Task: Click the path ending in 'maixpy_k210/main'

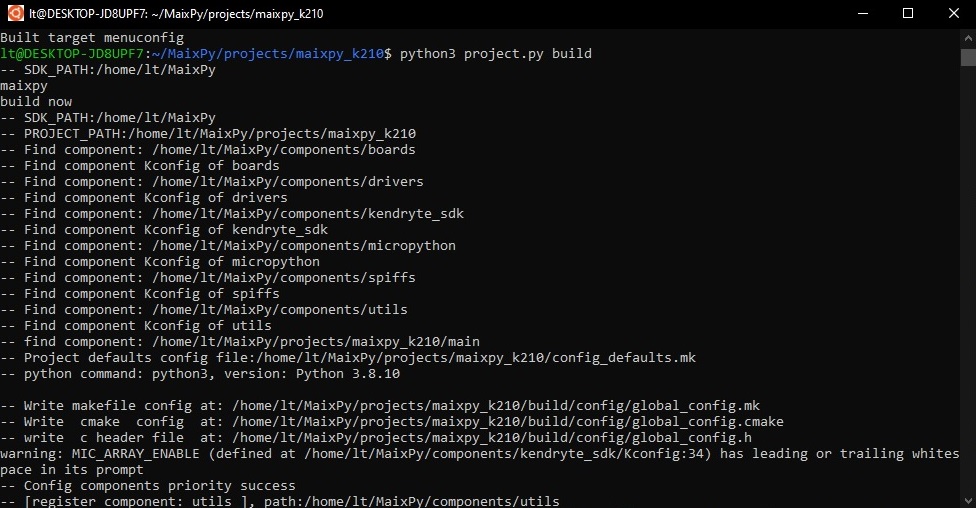Action: pos(316,342)
